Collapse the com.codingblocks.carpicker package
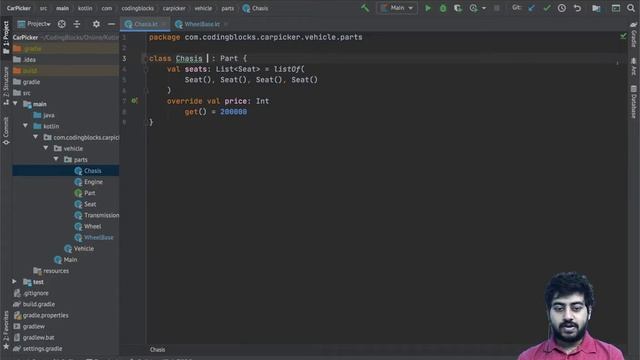The image size is (640, 360). [x=36, y=137]
